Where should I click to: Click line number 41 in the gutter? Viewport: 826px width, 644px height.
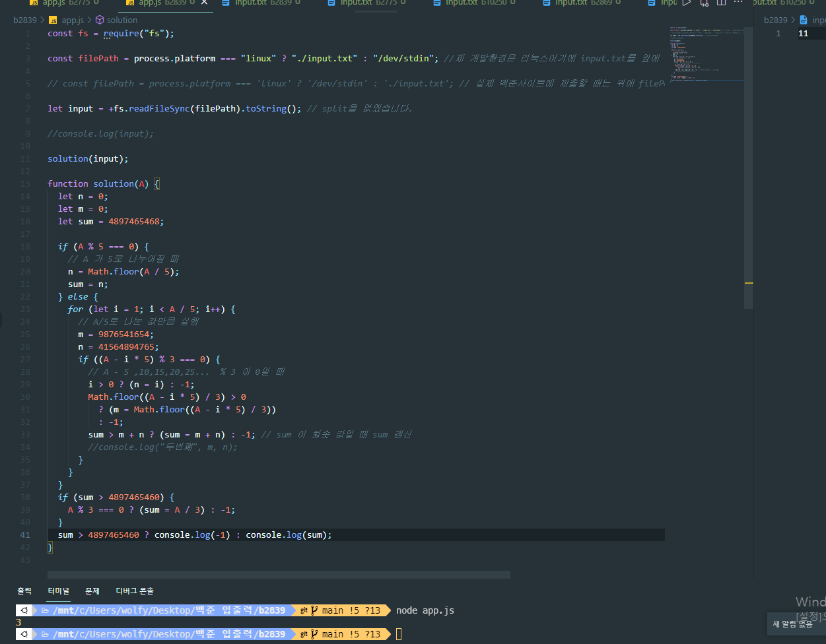[26, 534]
